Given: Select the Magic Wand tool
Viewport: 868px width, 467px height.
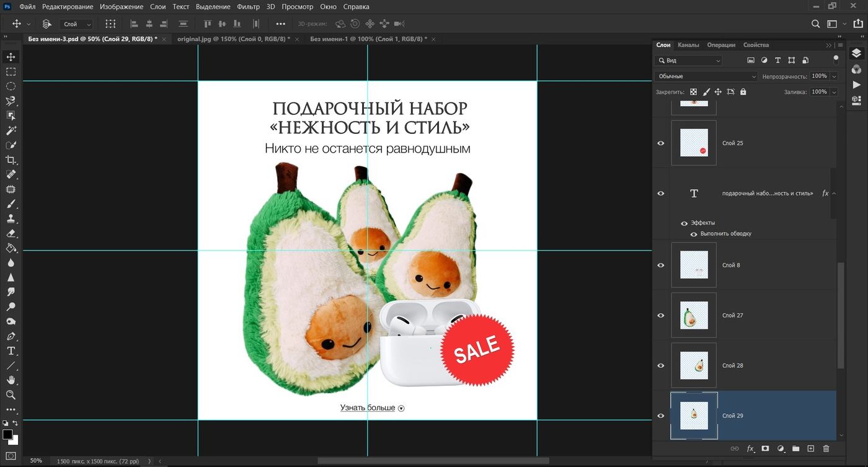Looking at the screenshot, I should coord(11,130).
